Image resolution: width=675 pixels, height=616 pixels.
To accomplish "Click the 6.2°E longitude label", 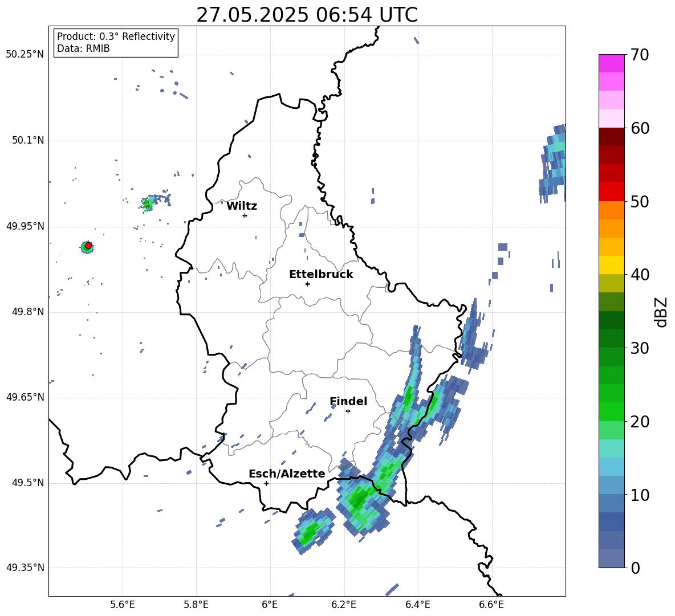I will (x=344, y=605).
